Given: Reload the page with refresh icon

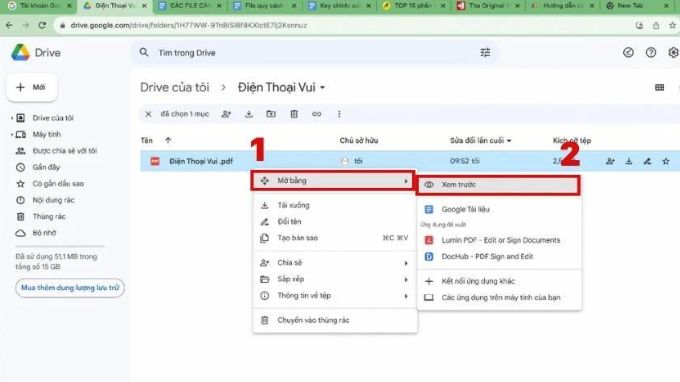Looking at the screenshot, I should click(42, 25).
